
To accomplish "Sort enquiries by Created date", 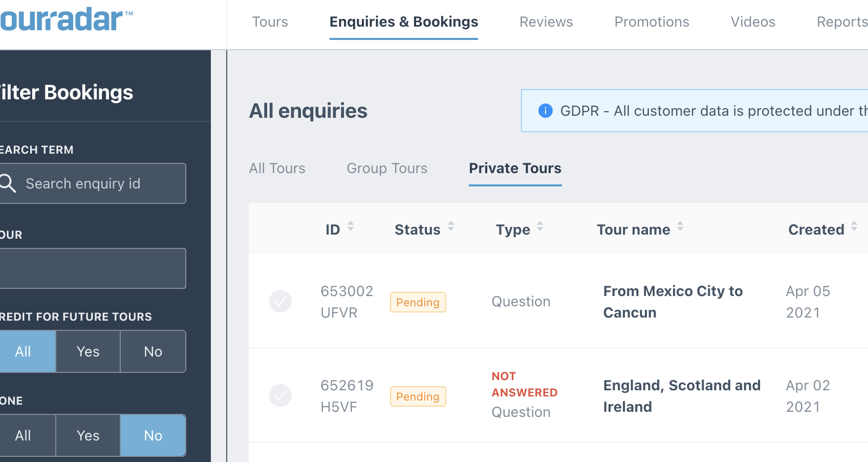I will pyautogui.click(x=854, y=225).
